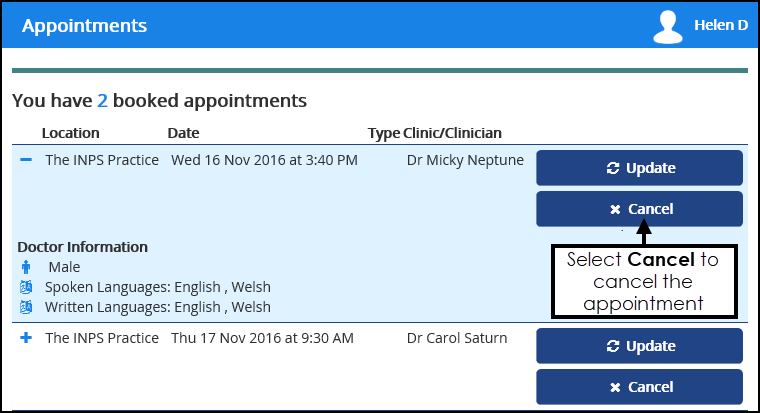760x413 pixels.
Task: Click the Date column header
Action: click(183, 133)
